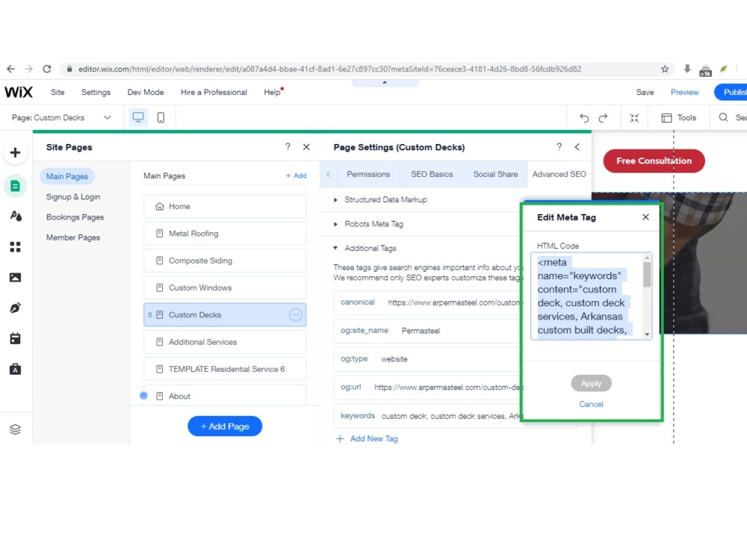
Task: Click the browser address bar URL
Action: click(329, 69)
